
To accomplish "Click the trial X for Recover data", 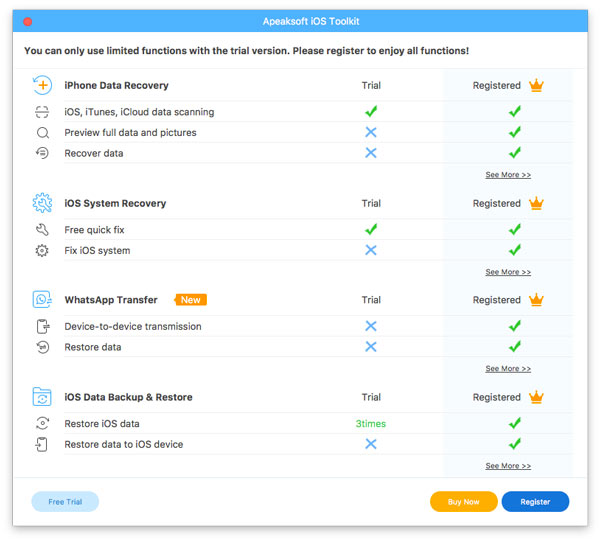I will click(x=371, y=153).
